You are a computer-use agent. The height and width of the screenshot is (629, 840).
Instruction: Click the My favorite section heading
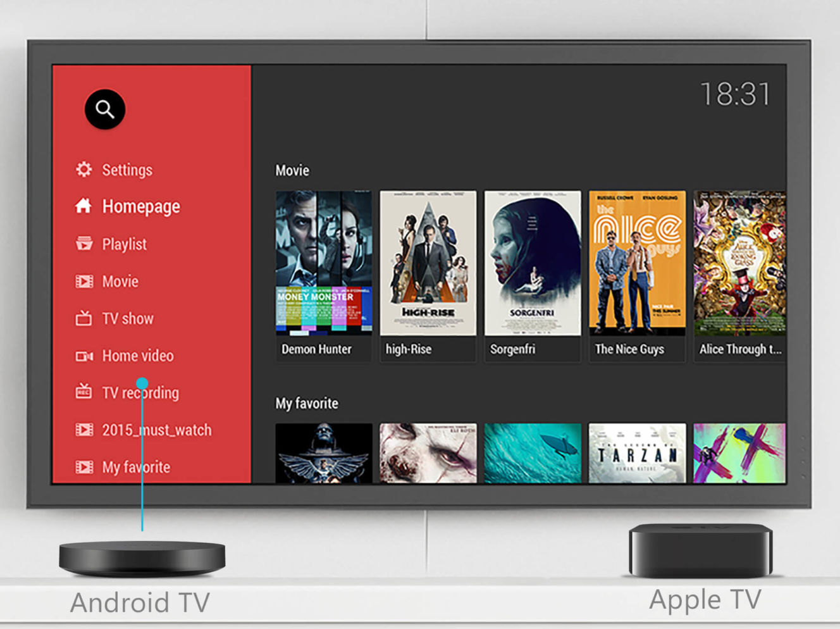click(307, 403)
